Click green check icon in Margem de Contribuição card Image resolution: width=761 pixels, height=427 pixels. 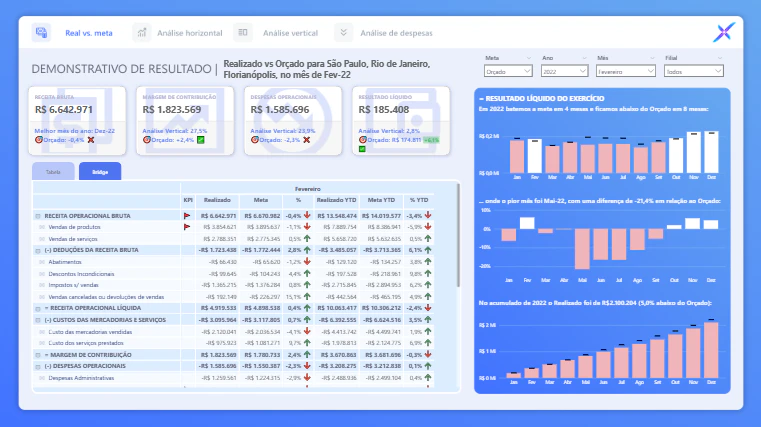pyautogui.click(x=200, y=140)
